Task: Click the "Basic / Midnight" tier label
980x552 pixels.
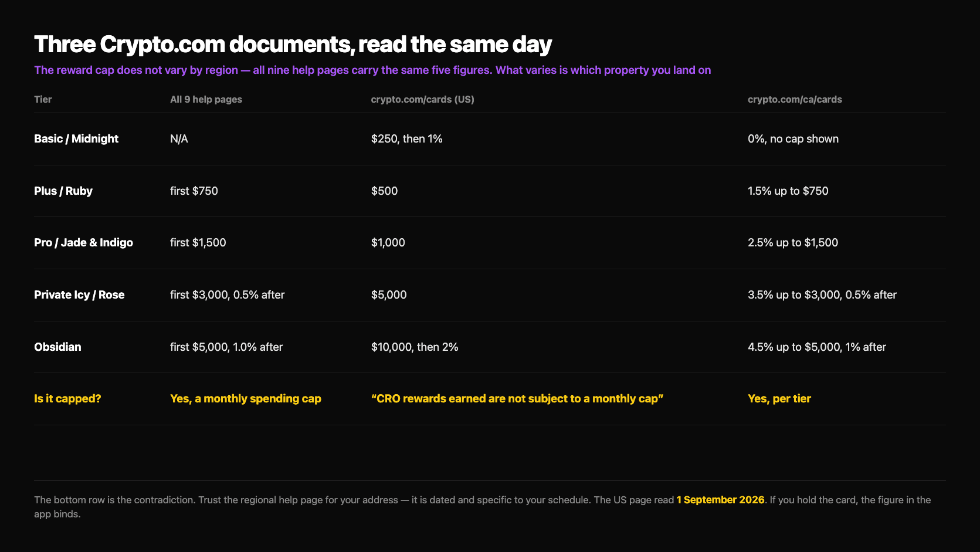Action: point(76,139)
